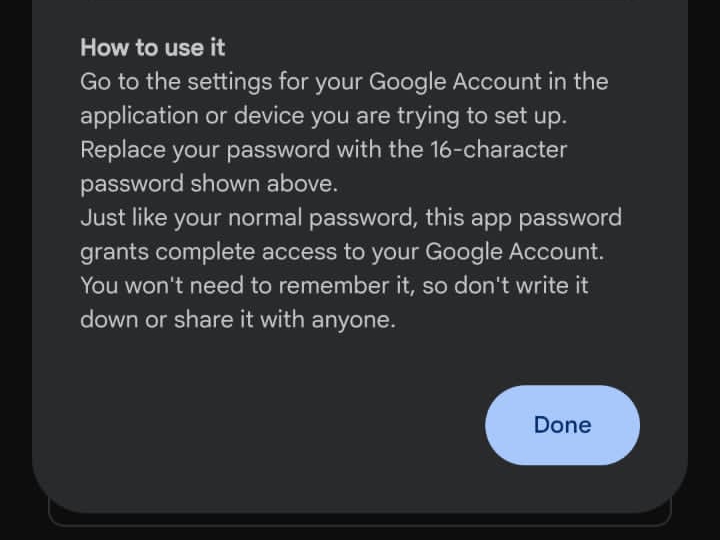This screenshot has width=720, height=540.
Task: Click the line starting "You won't need"
Action: point(334,286)
